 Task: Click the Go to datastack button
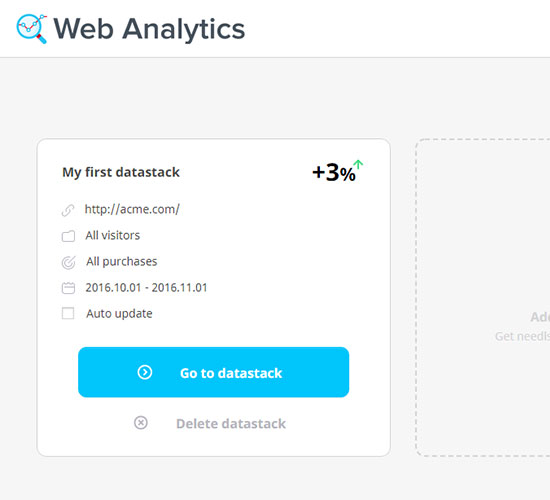pyautogui.click(x=214, y=372)
